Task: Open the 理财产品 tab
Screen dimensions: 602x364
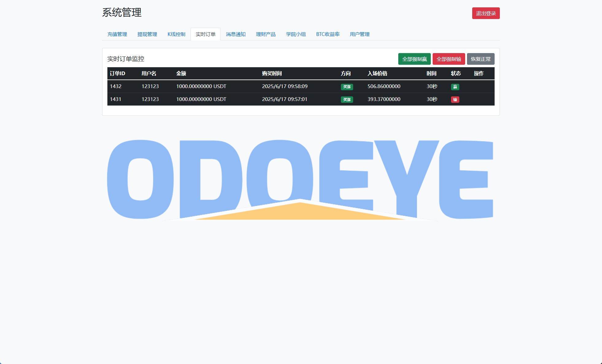Action: [265, 34]
